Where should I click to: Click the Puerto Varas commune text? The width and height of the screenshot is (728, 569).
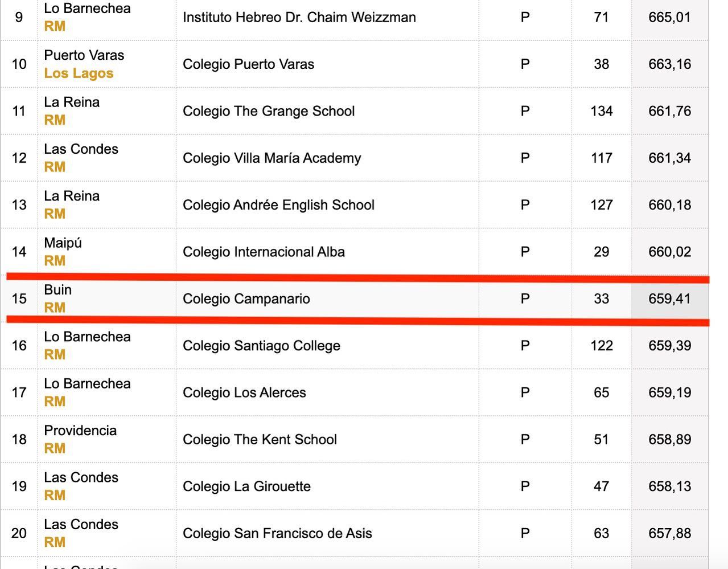(84, 55)
